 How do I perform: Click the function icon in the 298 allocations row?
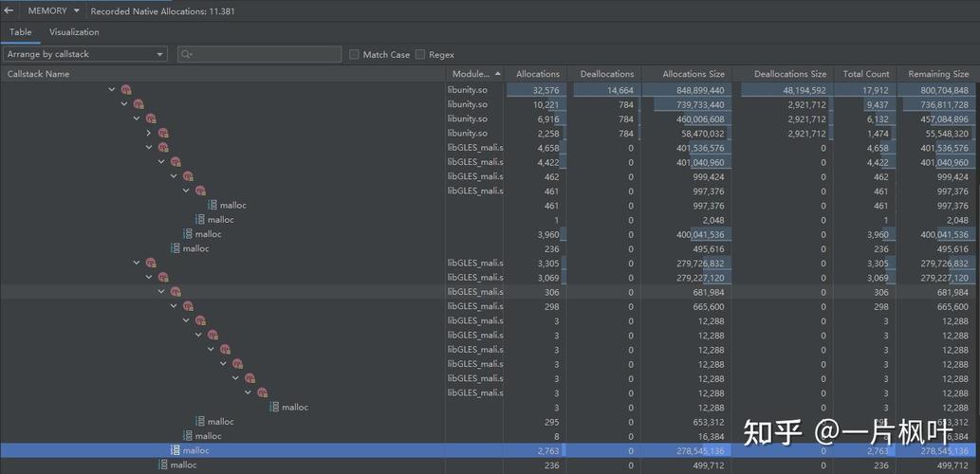(x=188, y=306)
